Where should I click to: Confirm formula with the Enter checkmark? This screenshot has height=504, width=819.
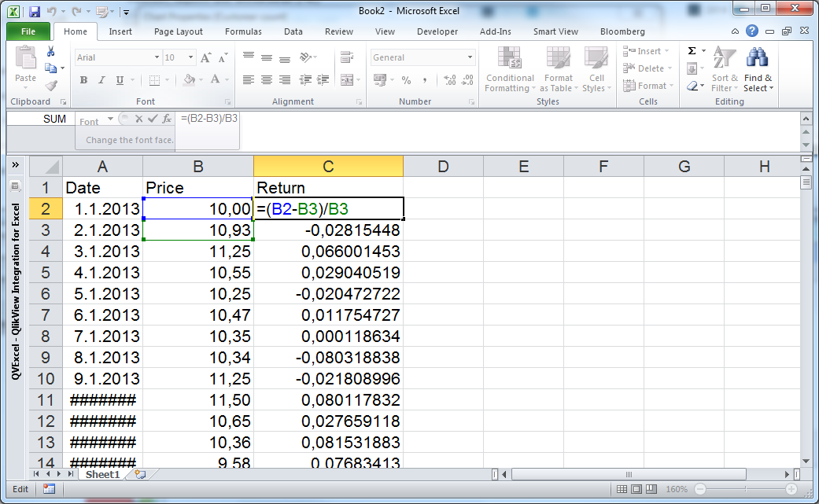coord(153,120)
